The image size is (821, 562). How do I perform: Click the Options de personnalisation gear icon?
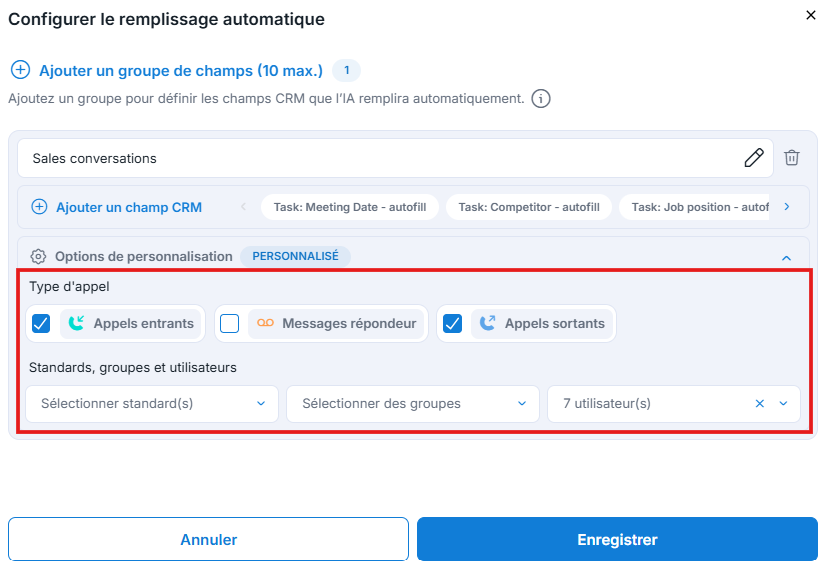pos(38,257)
